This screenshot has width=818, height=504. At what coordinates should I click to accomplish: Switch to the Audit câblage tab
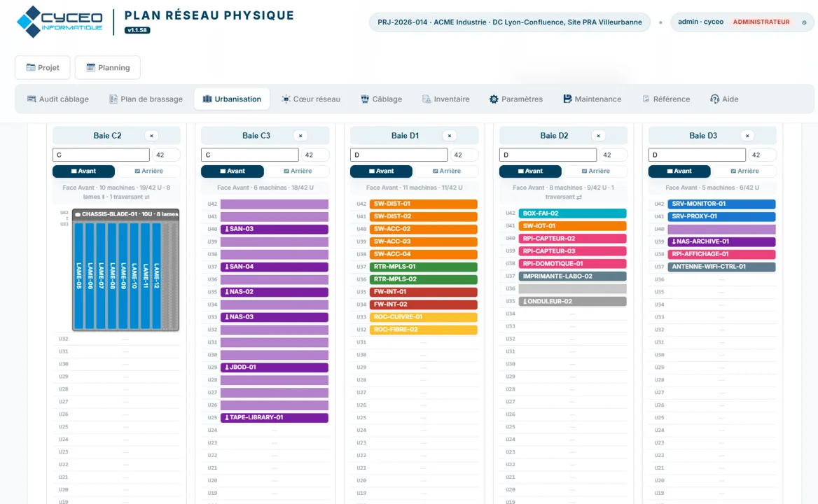coord(58,99)
